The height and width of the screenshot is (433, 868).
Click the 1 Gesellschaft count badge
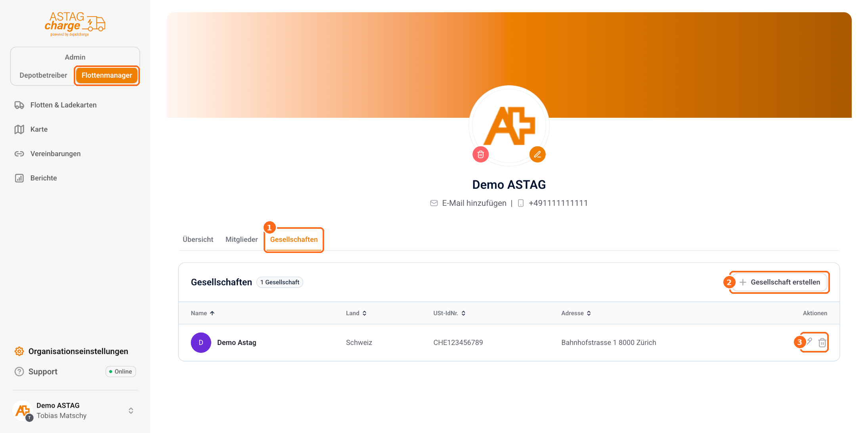(x=280, y=282)
